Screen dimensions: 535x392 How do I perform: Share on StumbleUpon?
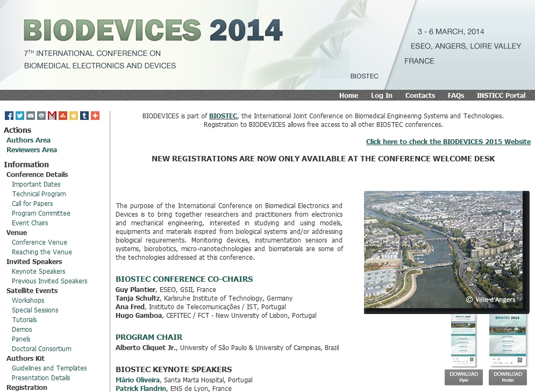63,116
